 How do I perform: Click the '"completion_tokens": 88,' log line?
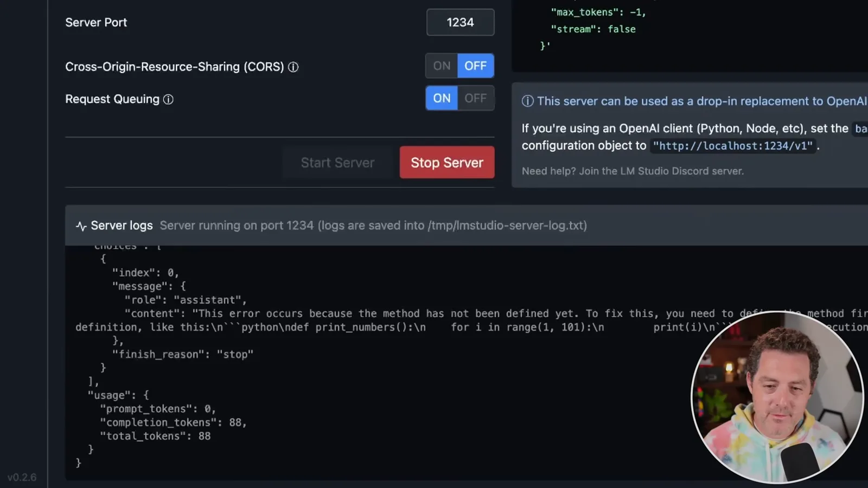[x=174, y=422]
